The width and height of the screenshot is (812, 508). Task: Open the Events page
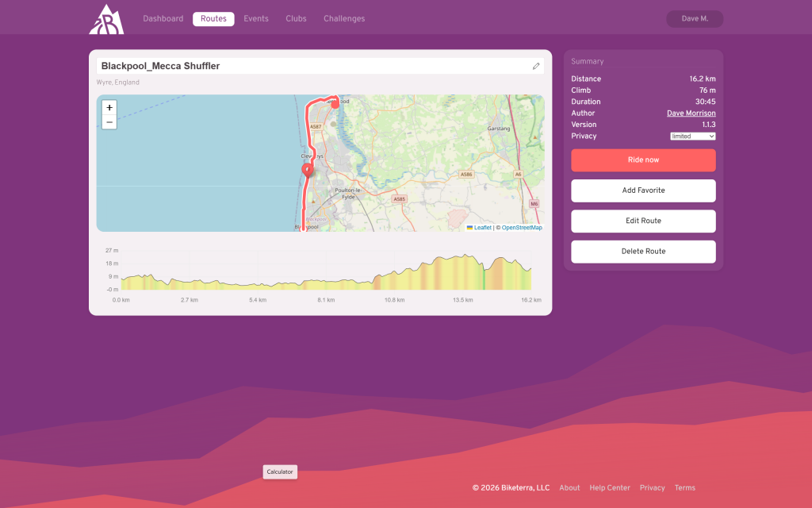coord(256,19)
